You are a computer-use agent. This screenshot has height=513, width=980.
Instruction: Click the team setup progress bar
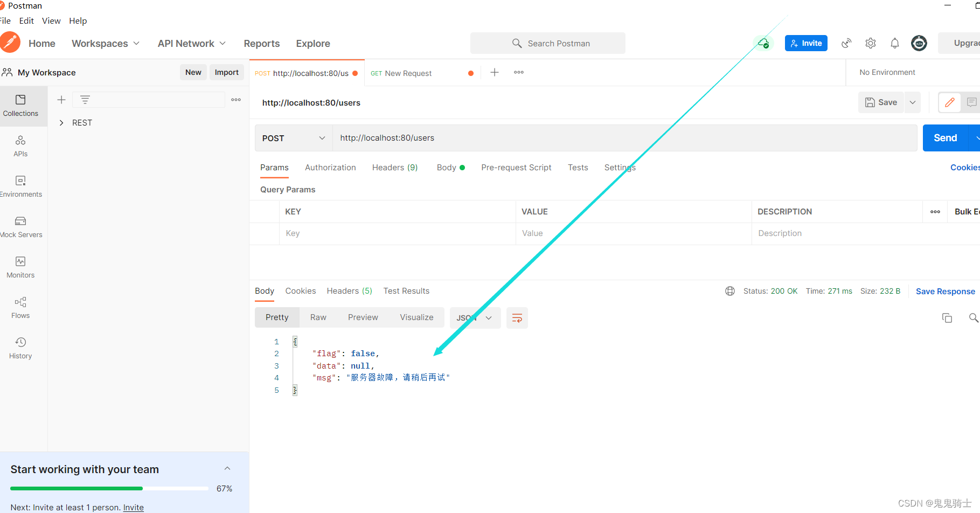pos(109,488)
